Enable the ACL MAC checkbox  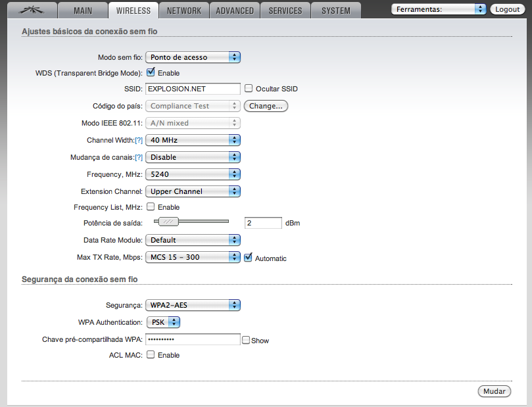point(151,355)
